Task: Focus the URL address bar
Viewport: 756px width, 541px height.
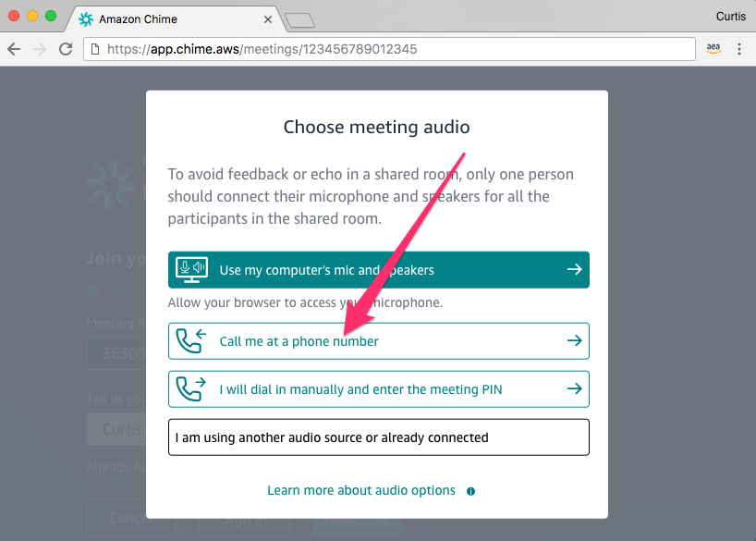Action: click(389, 49)
